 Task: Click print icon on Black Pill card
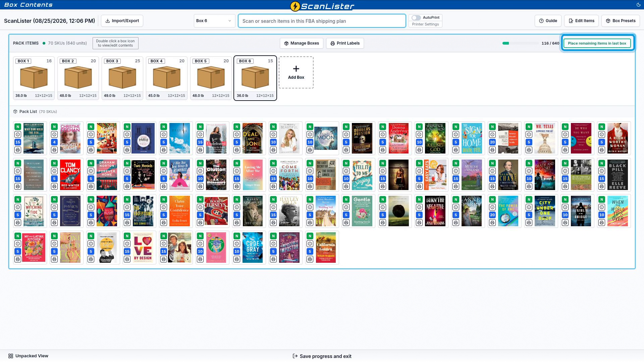602,186
